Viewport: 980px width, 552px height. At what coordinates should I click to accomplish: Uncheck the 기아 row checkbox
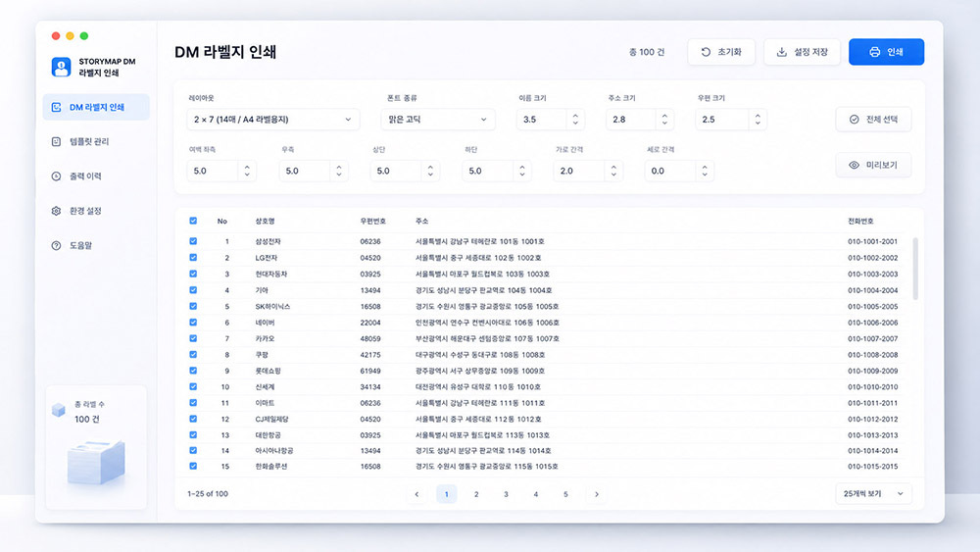coord(193,289)
